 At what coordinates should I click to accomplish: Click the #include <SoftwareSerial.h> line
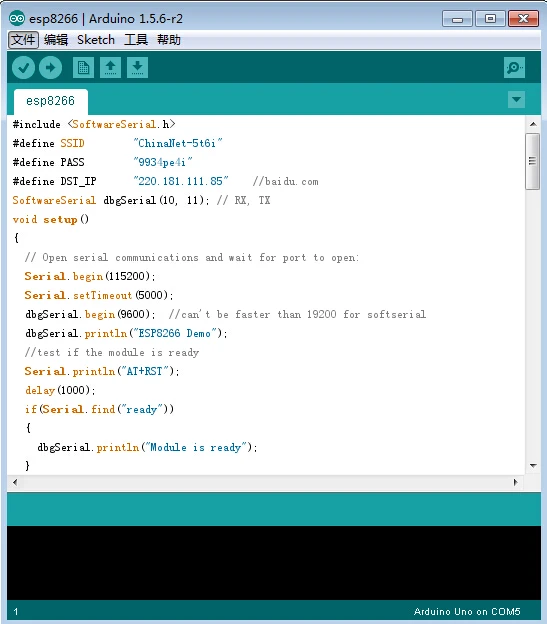[94, 124]
